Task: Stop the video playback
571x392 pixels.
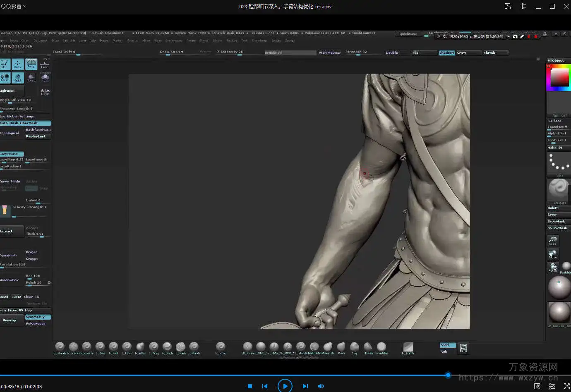Action: tap(250, 386)
